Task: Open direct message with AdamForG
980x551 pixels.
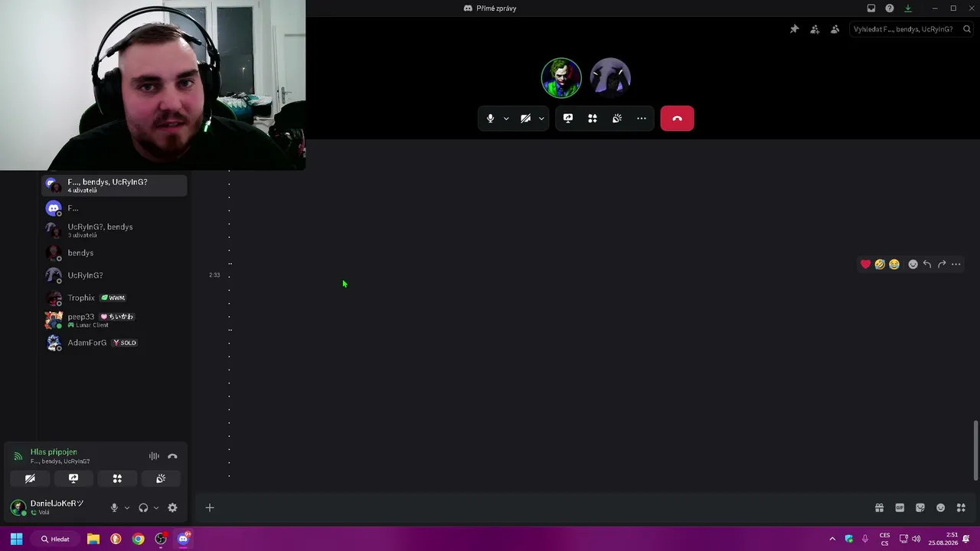Action: pos(114,343)
